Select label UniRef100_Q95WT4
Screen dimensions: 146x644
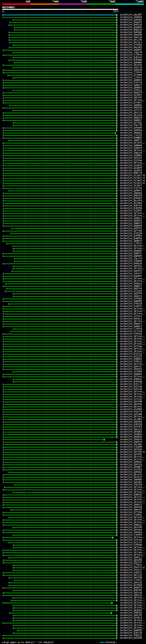pyautogui.click(x=131, y=191)
